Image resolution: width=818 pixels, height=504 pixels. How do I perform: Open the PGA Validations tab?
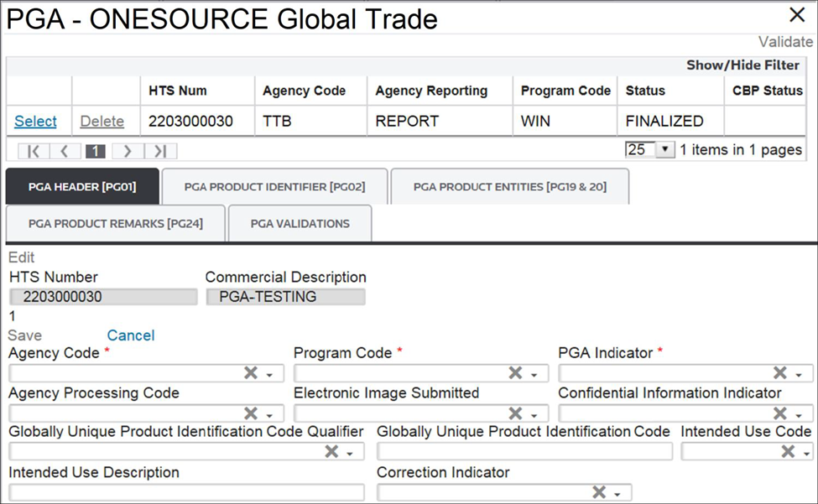pyautogui.click(x=300, y=224)
